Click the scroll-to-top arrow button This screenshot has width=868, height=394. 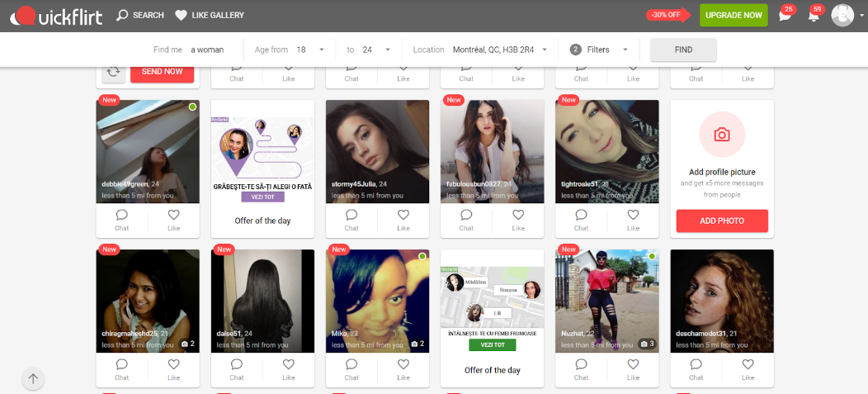[33, 379]
